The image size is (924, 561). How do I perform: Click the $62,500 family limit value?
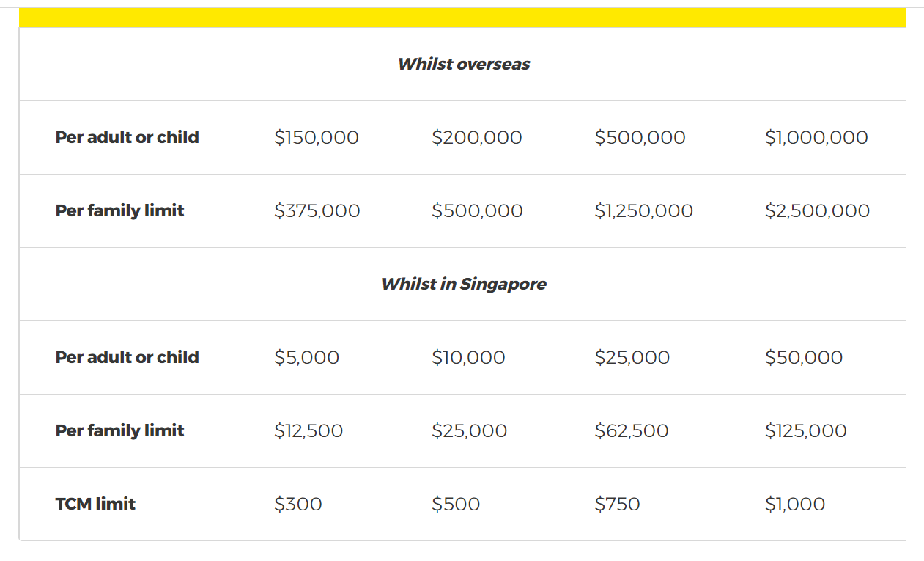coord(632,430)
